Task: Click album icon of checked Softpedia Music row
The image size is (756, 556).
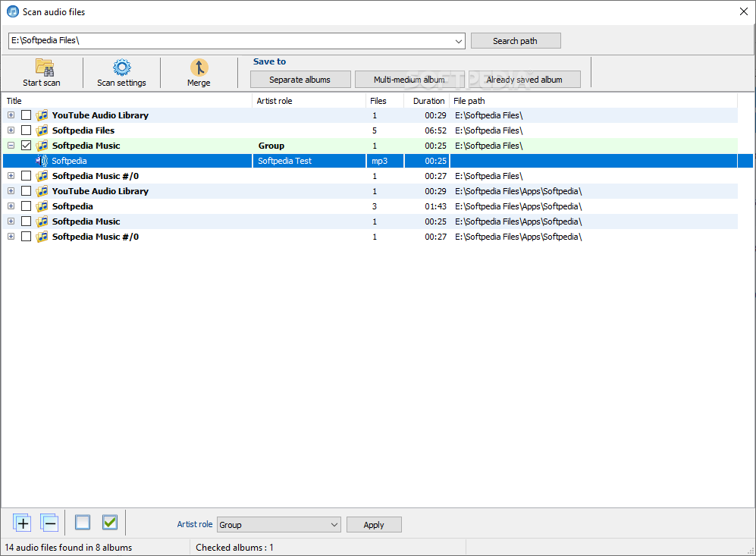Action: coord(42,146)
